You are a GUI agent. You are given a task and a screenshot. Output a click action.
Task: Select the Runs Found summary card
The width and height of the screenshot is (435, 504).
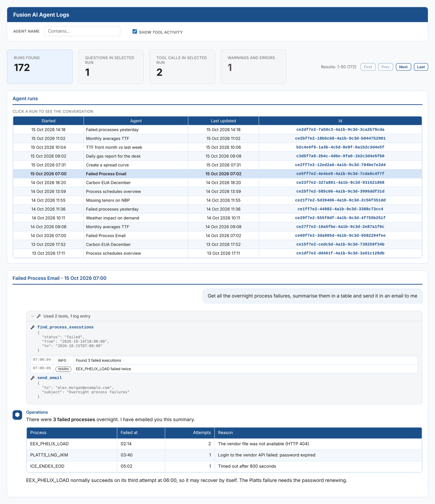pos(40,67)
